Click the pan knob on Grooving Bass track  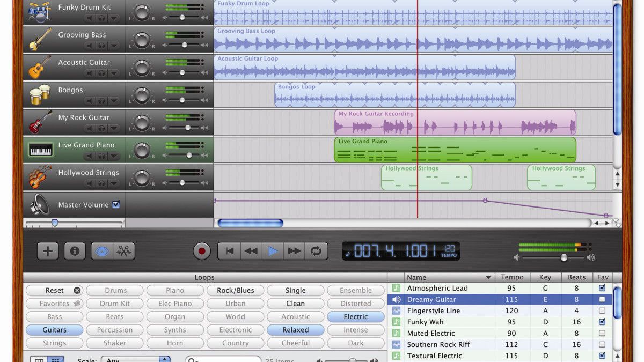pyautogui.click(x=141, y=40)
